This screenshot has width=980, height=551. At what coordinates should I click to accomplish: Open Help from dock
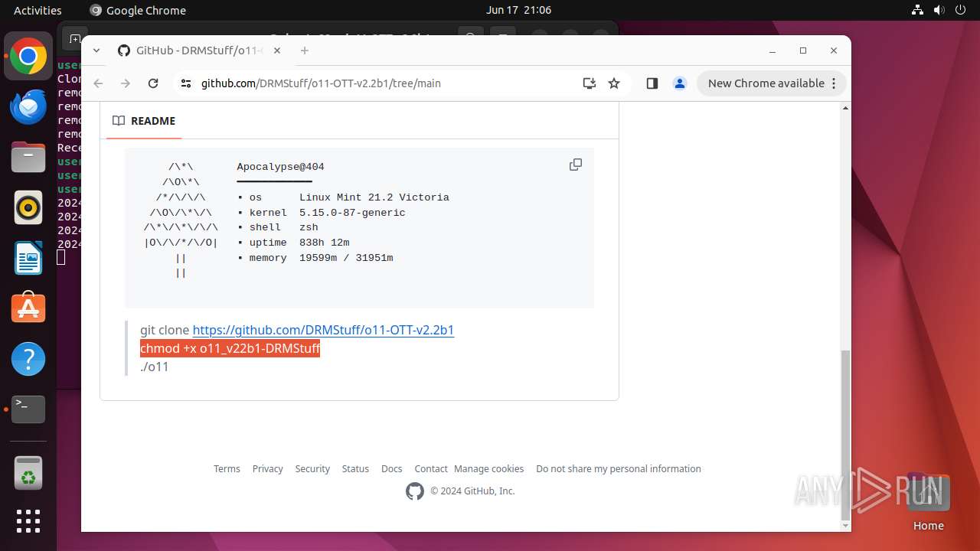coord(28,359)
